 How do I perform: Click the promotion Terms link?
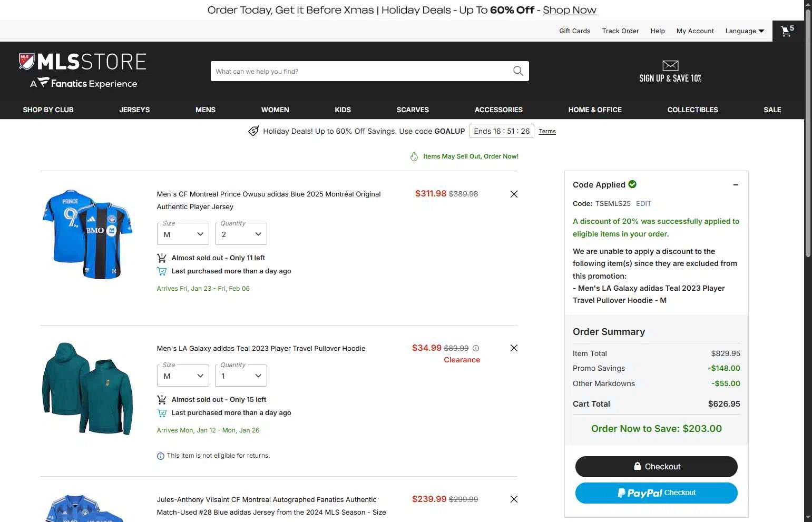(x=547, y=132)
